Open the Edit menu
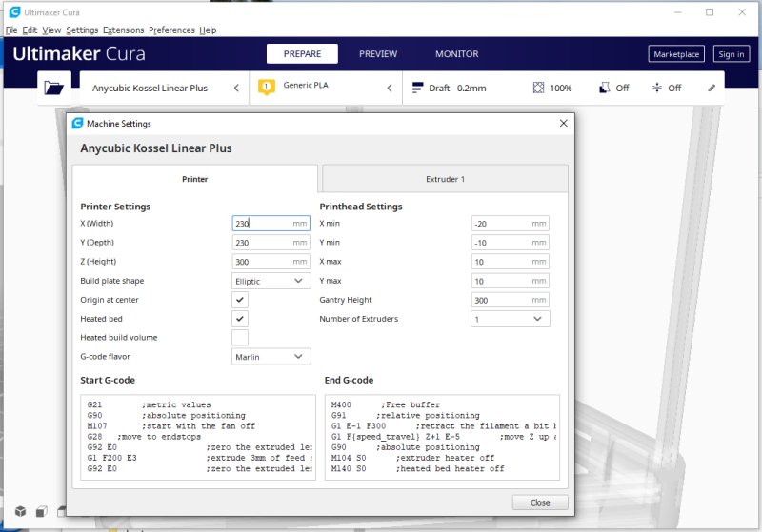Image resolution: width=762 pixels, height=532 pixels. click(x=30, y=30)
